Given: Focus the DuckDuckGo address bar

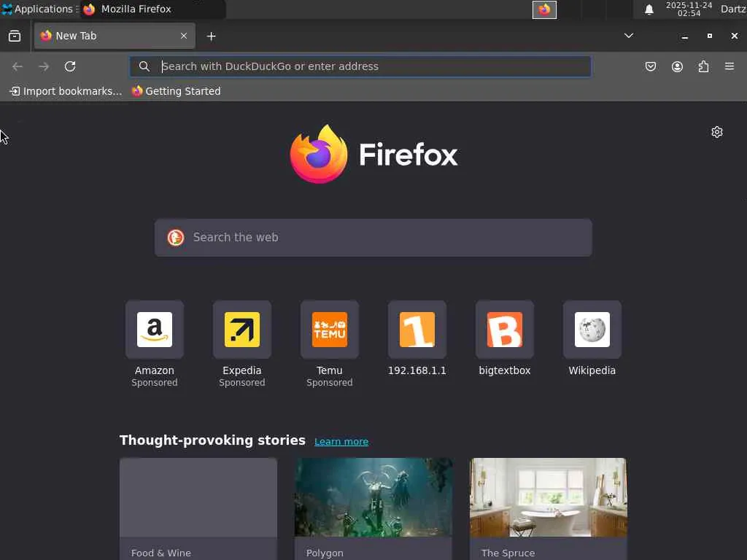Looking at the screenshot, I should 360,66.
